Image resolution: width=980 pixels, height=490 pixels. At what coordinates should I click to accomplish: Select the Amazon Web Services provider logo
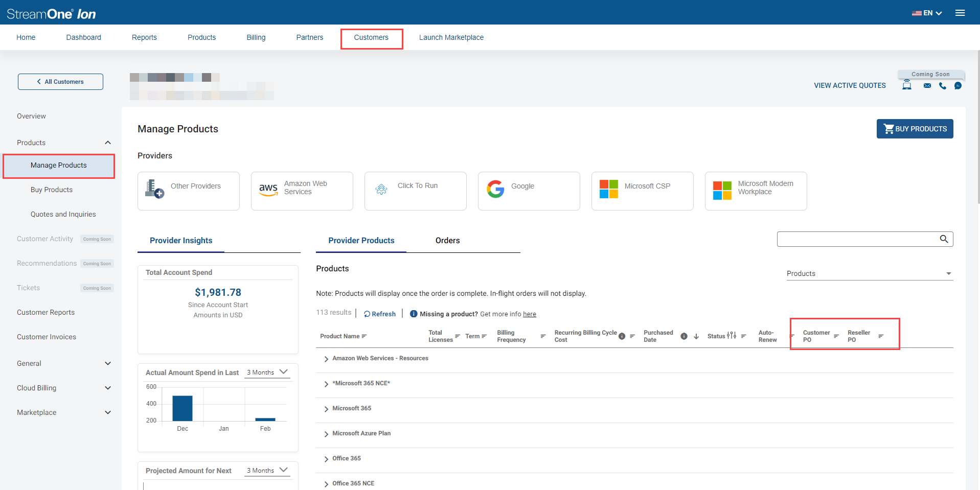268,190
